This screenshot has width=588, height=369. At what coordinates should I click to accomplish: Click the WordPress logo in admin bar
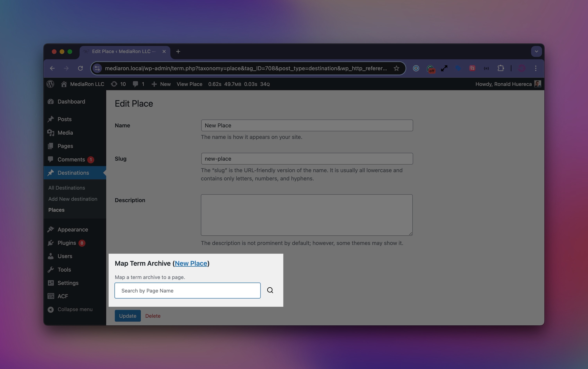click(50, 84)
